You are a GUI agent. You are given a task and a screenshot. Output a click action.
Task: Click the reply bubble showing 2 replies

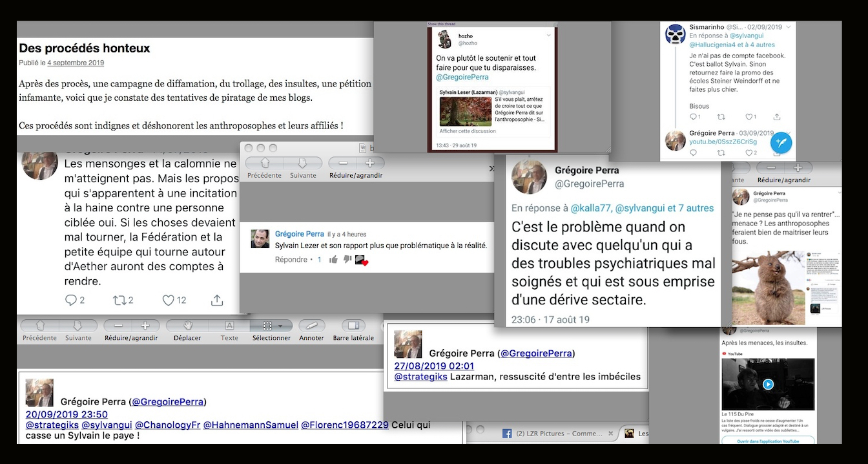pyautogui.click(x=72, y=300)
